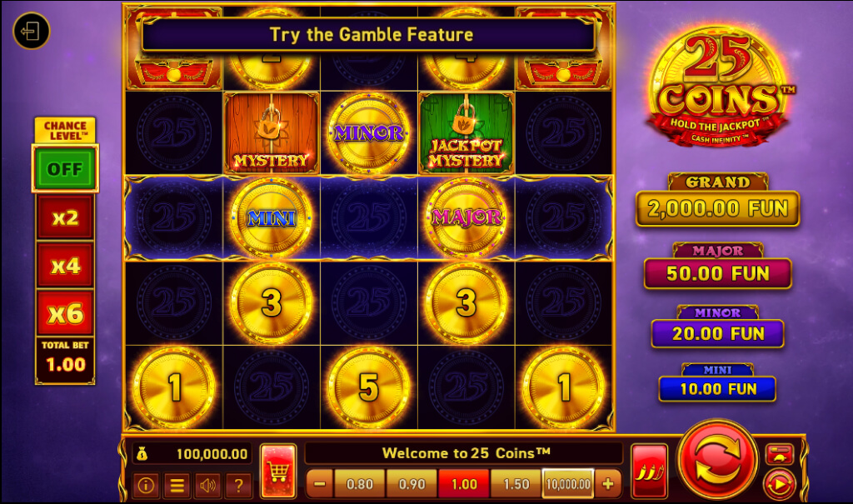Open the hamburger menu icon
Screen dimensions: 853x504
point(177,484)
